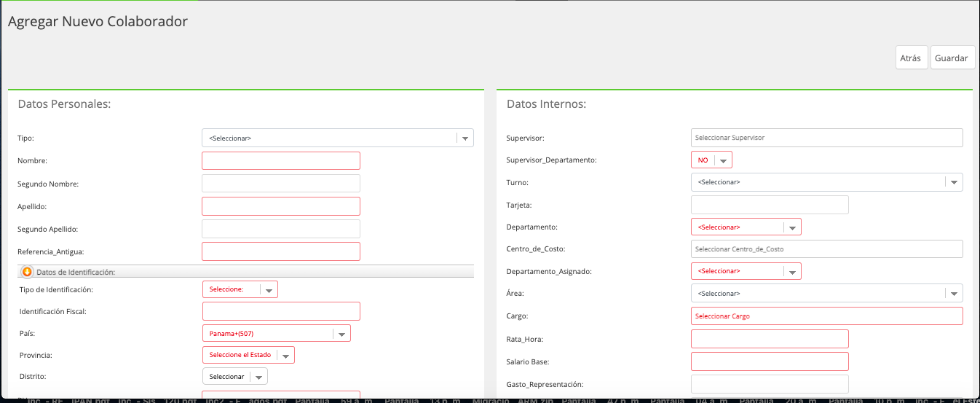Click the Seleccionar Centro_de_Costo field
This screenshot has height=403, width=980.
coord(827,249)
